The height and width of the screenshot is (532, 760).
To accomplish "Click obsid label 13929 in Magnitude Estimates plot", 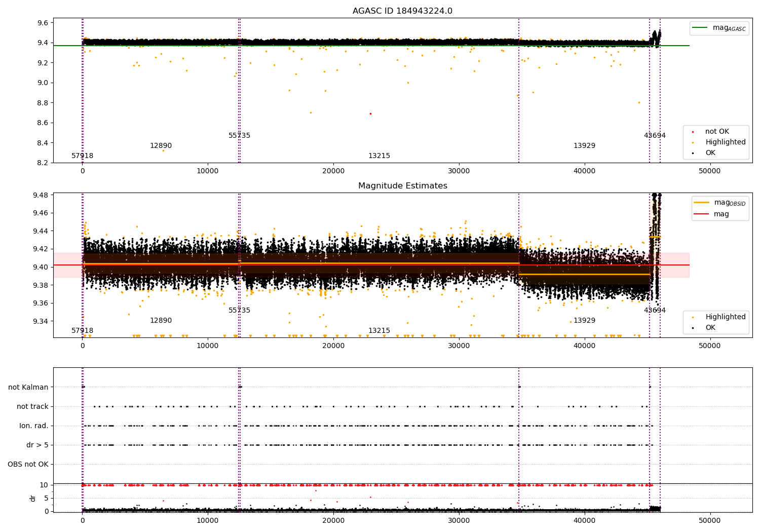I will pos(584,321).
